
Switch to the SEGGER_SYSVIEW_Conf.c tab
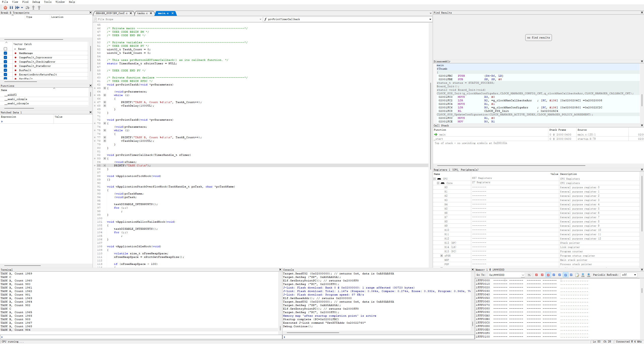click(x=112, y=13)
